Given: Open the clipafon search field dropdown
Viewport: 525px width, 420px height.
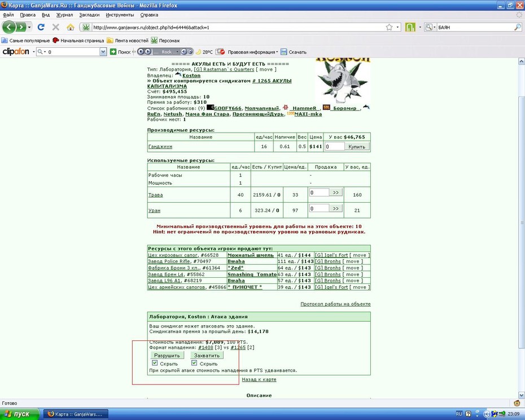Looking at the screenshot, I should (x=103, y=51).
